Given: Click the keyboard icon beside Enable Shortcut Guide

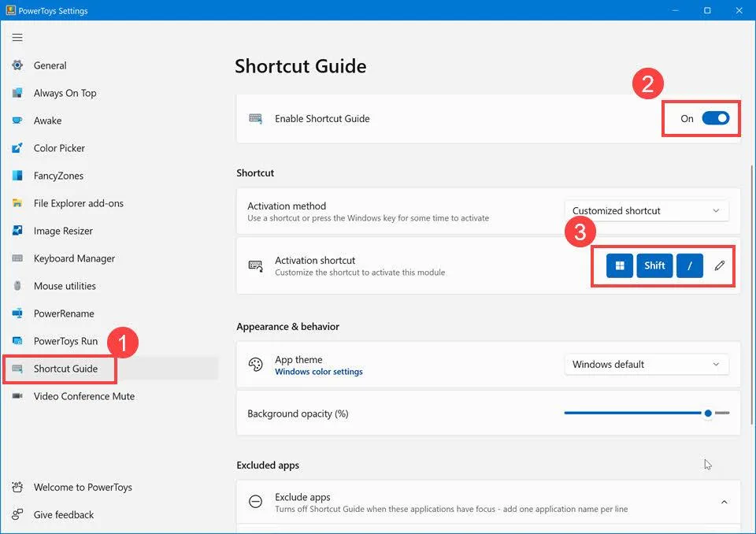Looking at the screenshot, I should click(255, 119).
